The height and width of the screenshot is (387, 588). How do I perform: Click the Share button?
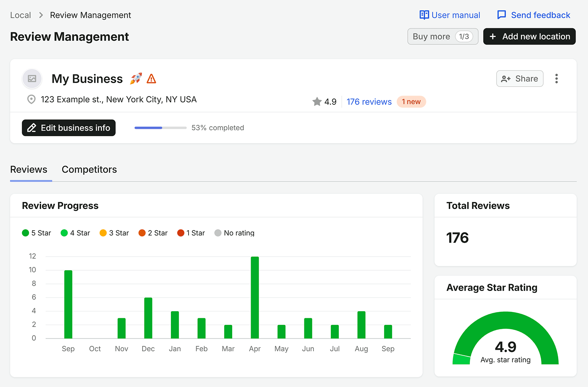(x=520, y=79)
